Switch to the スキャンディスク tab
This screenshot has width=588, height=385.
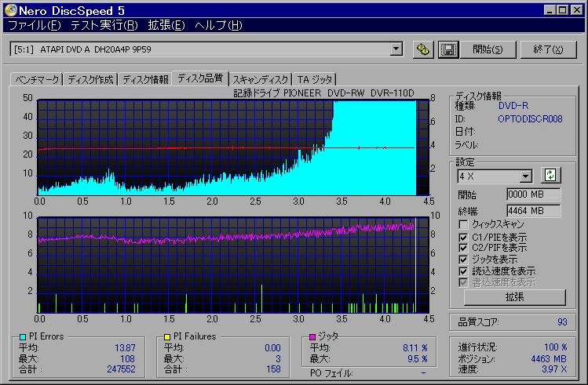[x=261, y=79]
